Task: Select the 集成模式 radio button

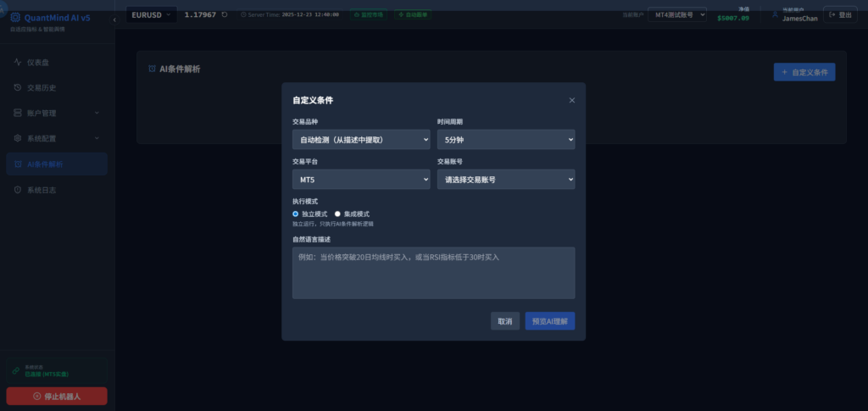Action: click(x=337, y=214)
